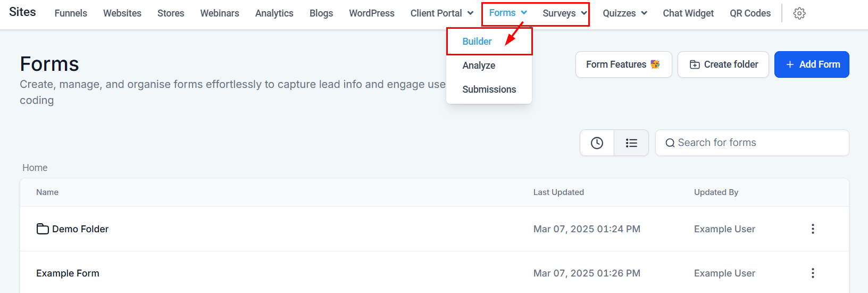The height and width of the screenshot is (293, 868).
Task: Open options menu for Example Form
Action: point(812,273)
